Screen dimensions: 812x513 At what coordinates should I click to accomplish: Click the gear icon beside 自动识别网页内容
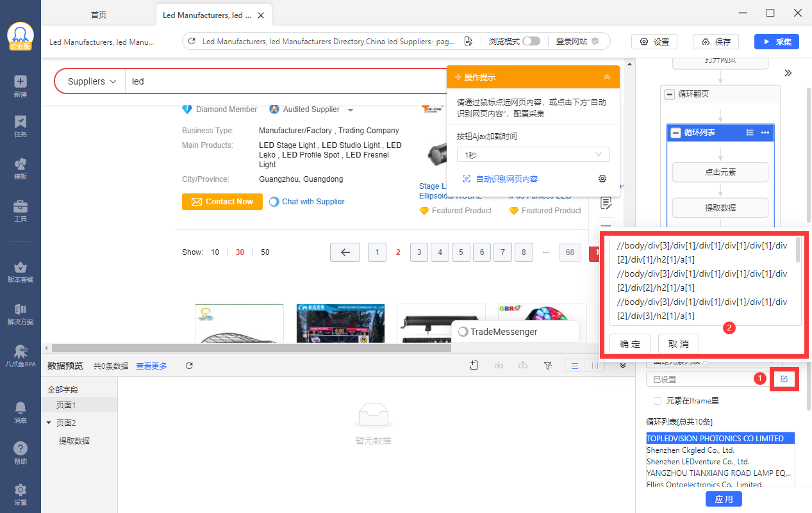point(602,179)
